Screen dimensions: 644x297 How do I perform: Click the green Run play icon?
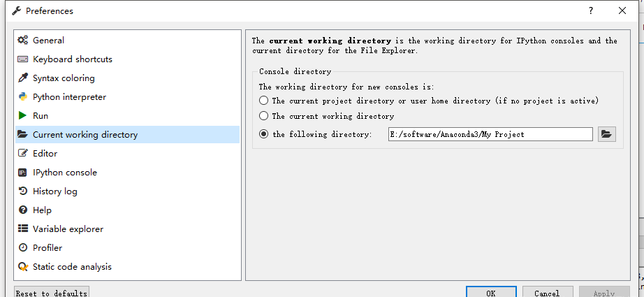22,116
